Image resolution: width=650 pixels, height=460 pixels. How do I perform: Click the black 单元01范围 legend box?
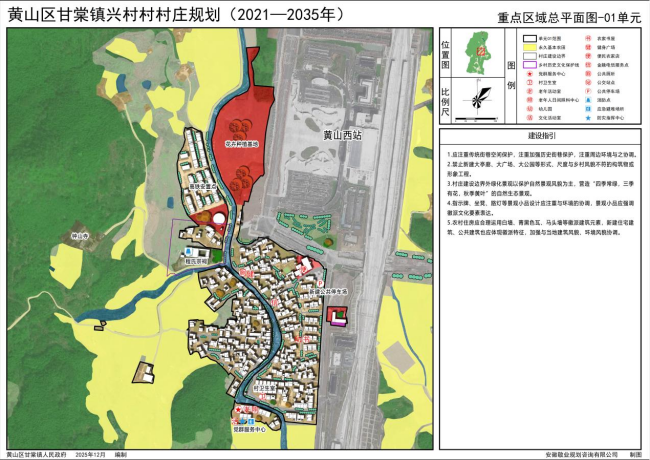point(529,38)
